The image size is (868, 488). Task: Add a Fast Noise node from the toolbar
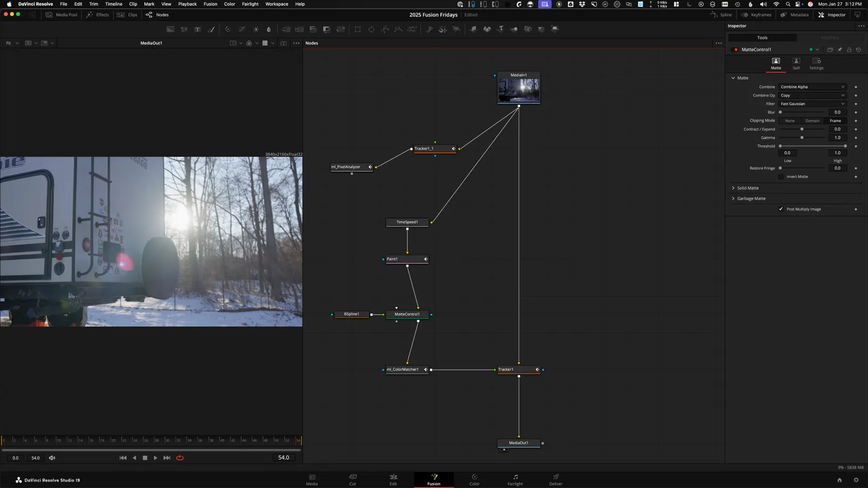(x=184, y=29)
